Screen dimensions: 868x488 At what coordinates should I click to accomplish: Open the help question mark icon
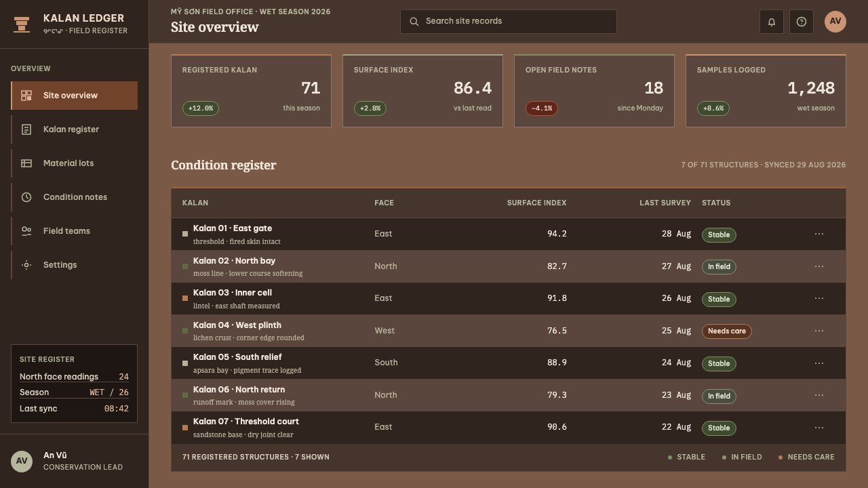click(802, 22)
